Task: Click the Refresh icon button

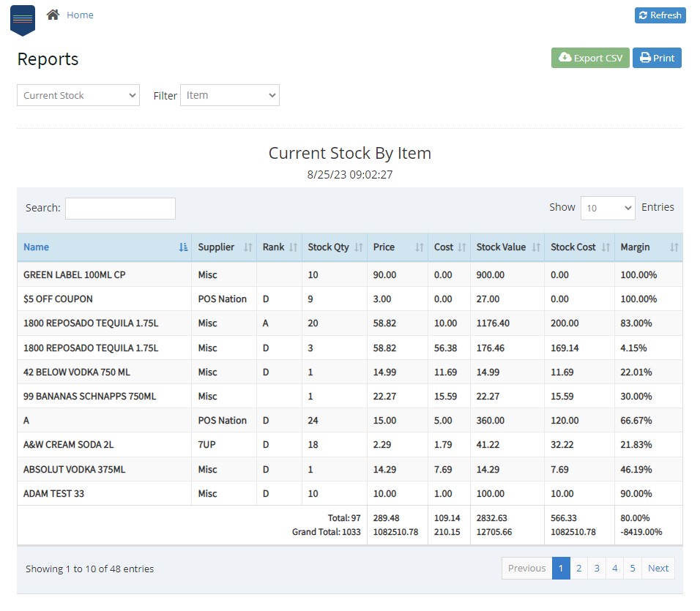Action: tap(644, 15)
